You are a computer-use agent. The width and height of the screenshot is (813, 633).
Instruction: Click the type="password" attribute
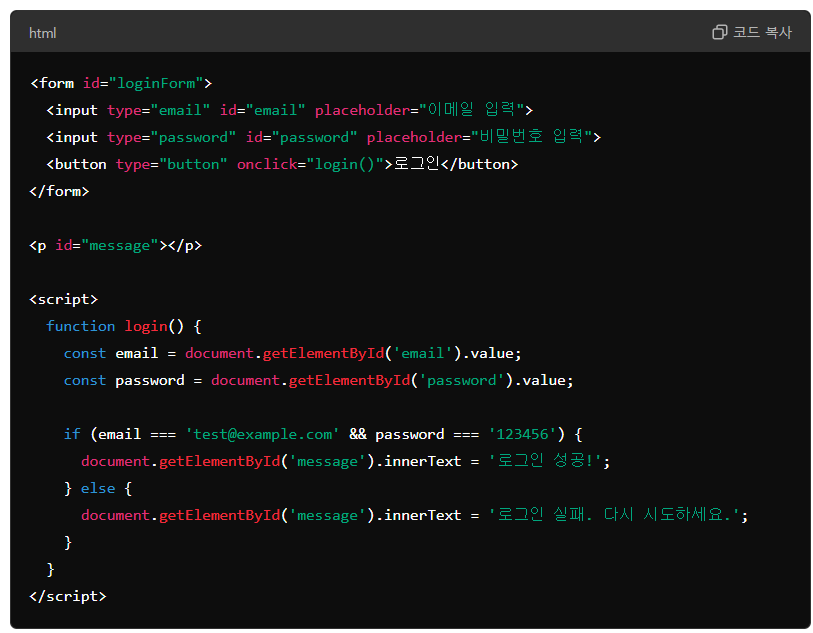pos(172,137)
